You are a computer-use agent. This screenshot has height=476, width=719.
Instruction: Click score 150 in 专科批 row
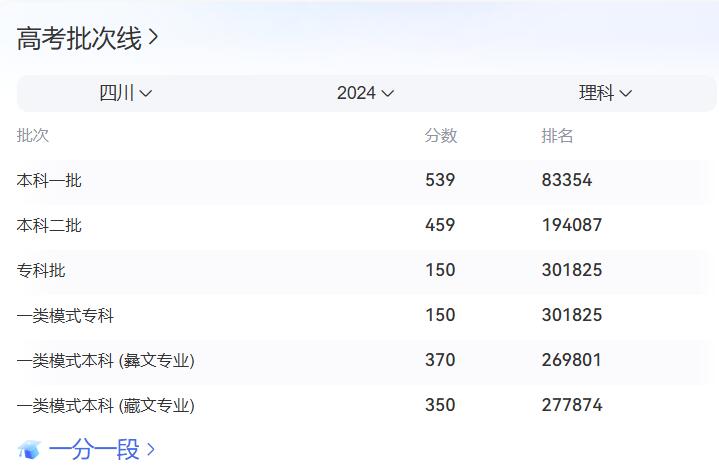click(440, 270)
